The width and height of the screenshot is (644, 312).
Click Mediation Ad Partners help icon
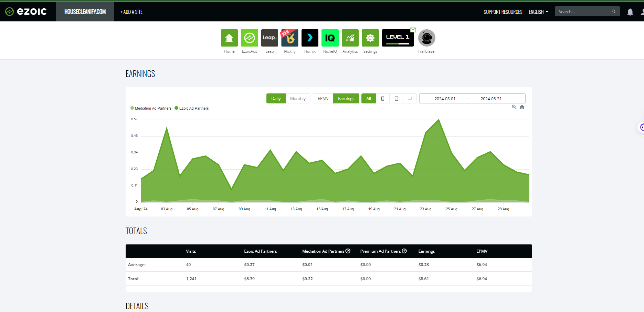pyautogui.click(x=348, y=251)
